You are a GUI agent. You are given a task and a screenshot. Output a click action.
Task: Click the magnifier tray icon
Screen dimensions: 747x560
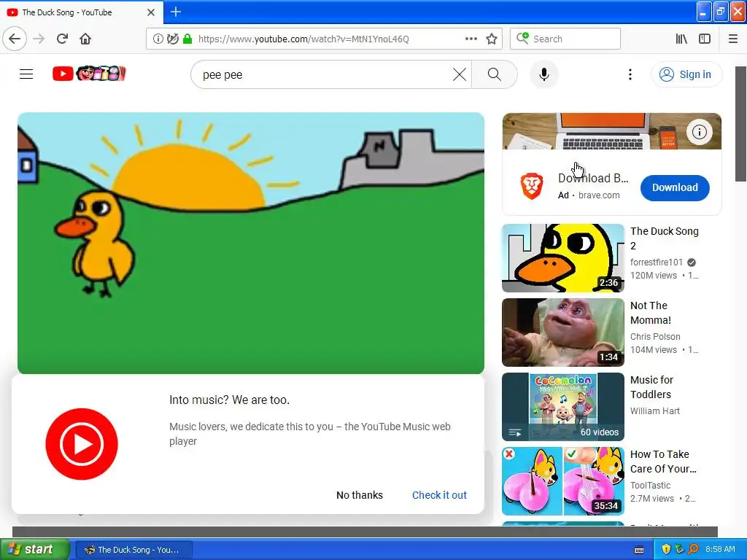[x=694, y=550]
